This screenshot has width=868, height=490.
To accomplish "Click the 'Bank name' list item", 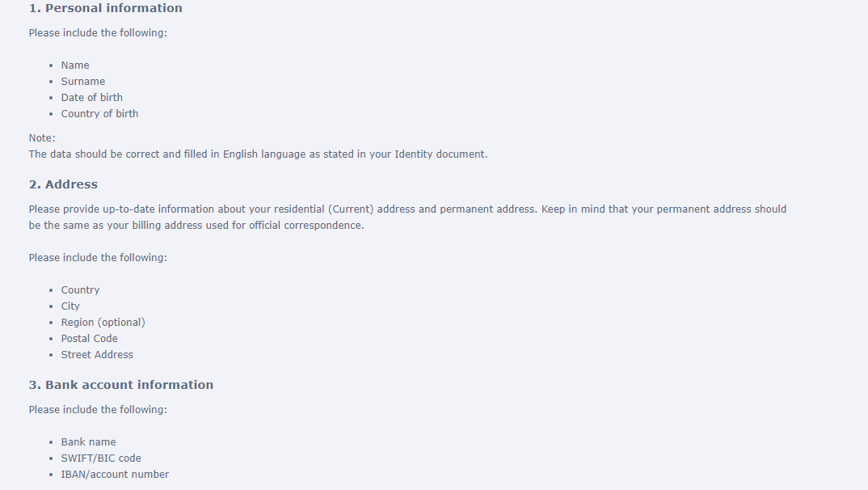I will 89,441.
